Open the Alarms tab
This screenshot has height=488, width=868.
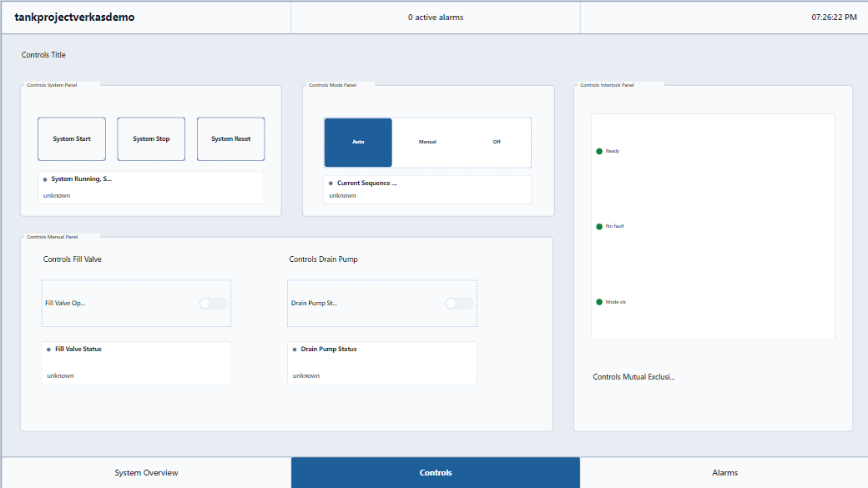pos(724,472)
